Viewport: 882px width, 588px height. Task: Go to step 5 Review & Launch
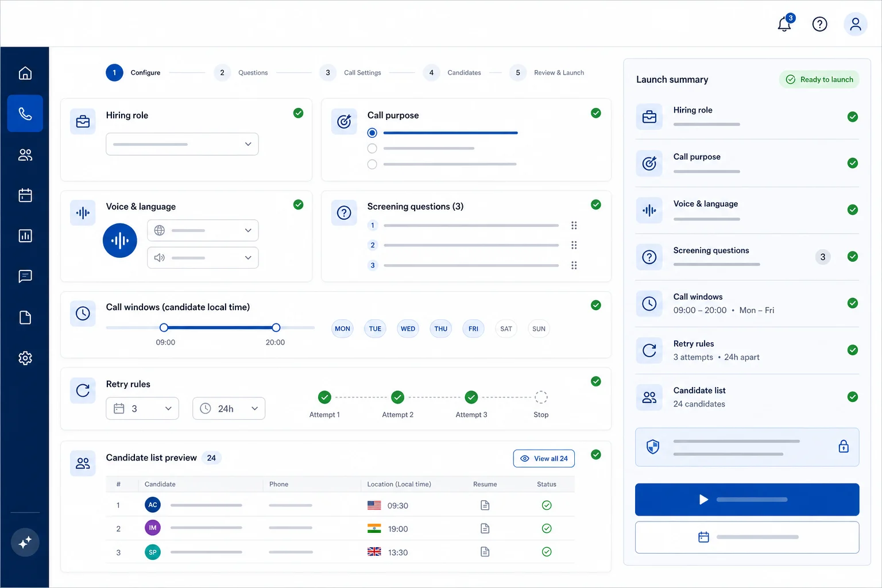tap(547, 72)
